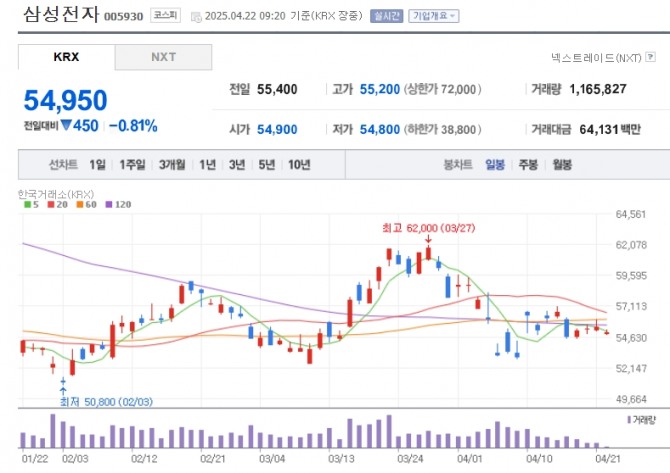Viewport: 670px width, 473px height.
Task: Click the blue down-triangle beside 450
Action: 65,126
